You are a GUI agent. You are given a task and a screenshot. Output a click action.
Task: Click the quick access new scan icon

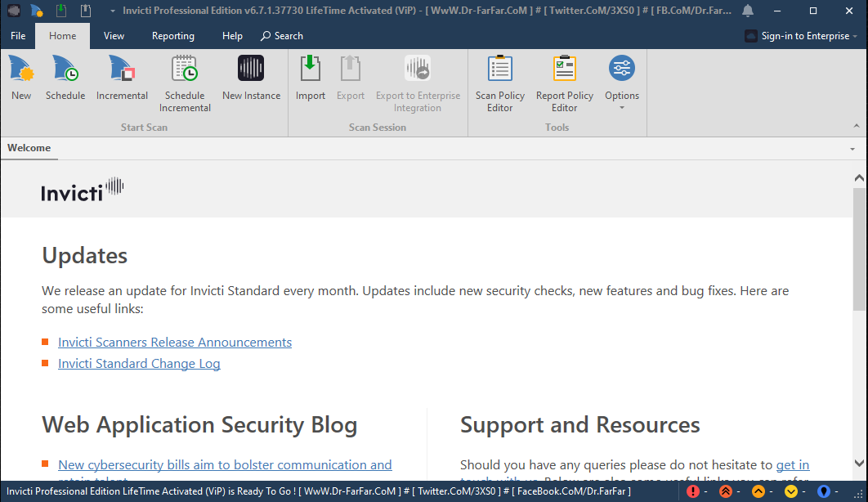pos(37,11)
